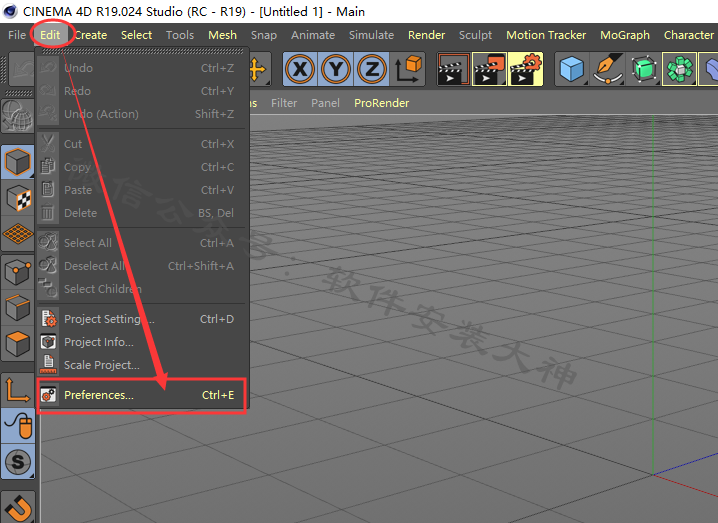Toggle Tweak mode mouse icon
Viewport: 718px width, 523px height.
coord(17,426)
